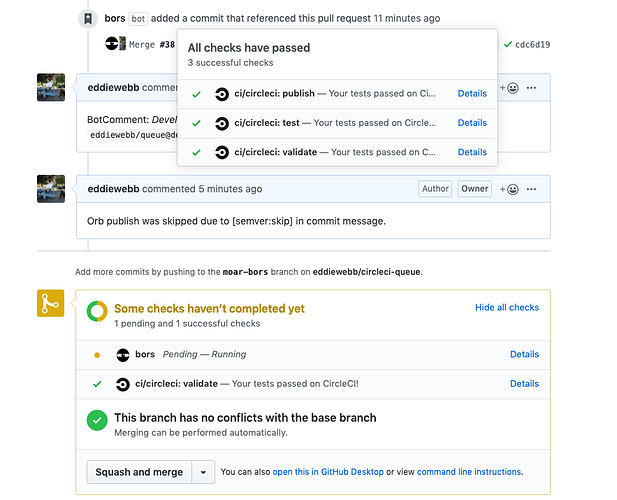
Task: Open Details for pending bors check
Action: click(524, 354)
